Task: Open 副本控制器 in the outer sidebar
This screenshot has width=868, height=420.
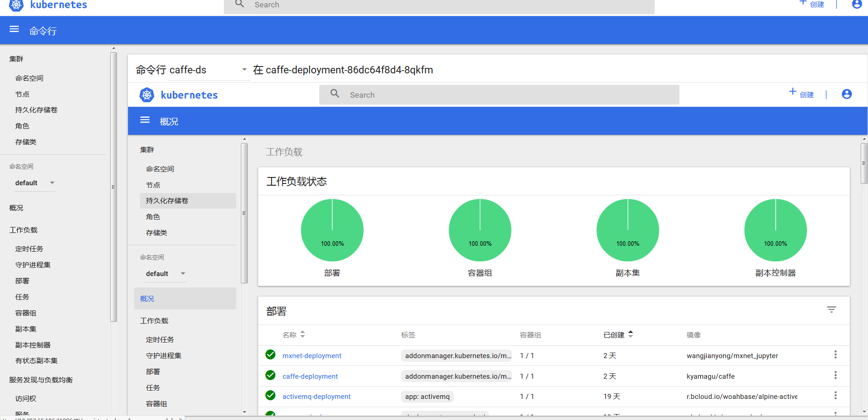Action: pos(33,345)
